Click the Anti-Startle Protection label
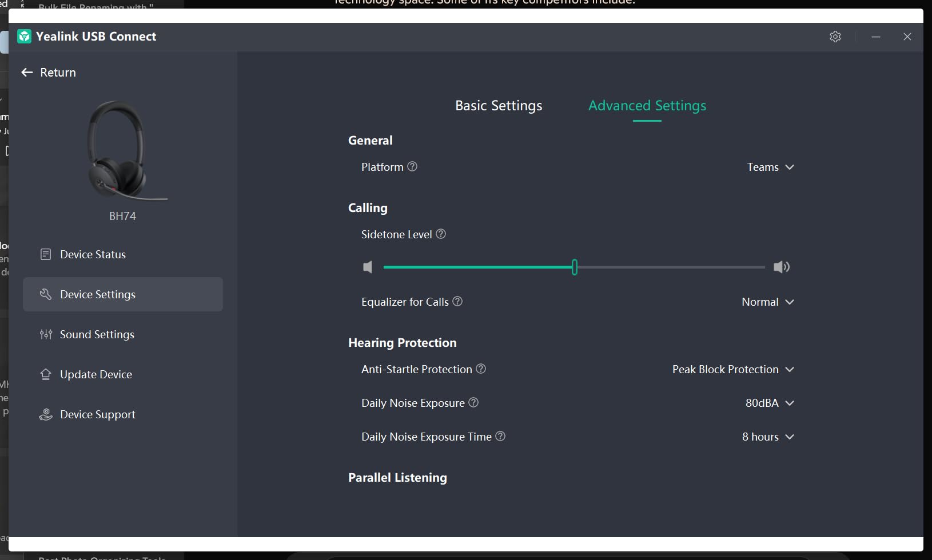 417,369
